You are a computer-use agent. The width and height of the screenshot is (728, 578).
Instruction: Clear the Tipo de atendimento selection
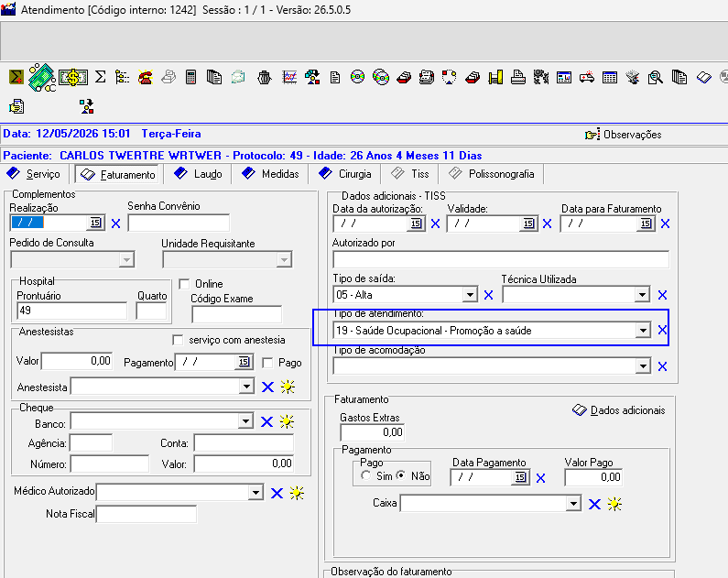point(663,330)
